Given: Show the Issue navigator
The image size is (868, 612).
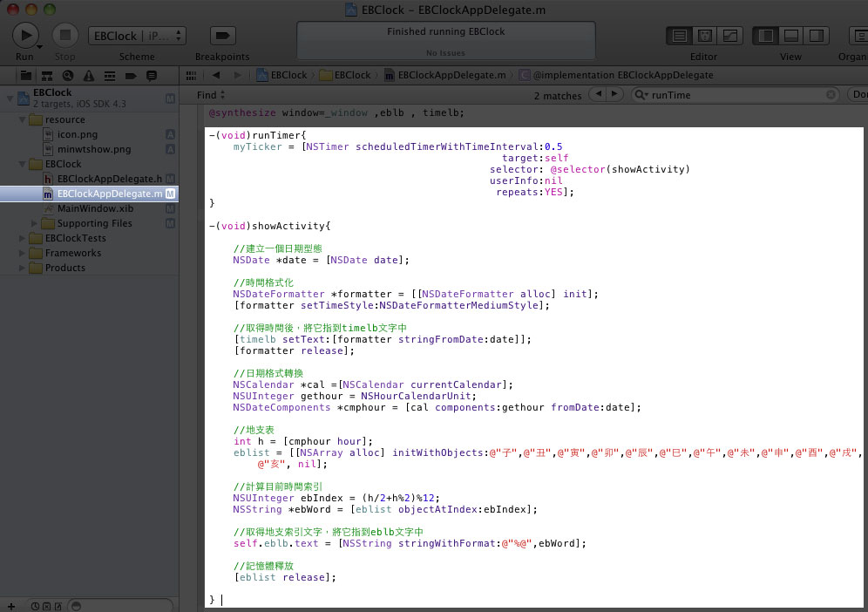Looking at the screenshot, I should tap(89, 76).
